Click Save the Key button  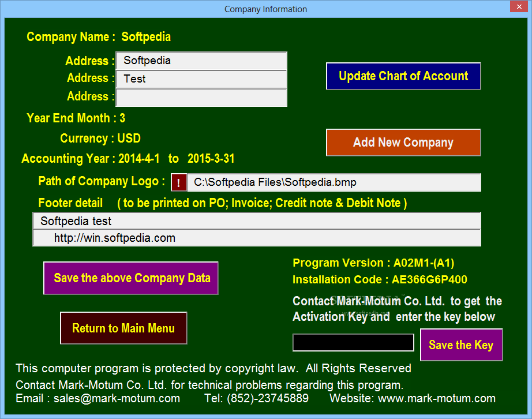click(x=461, y=345)
